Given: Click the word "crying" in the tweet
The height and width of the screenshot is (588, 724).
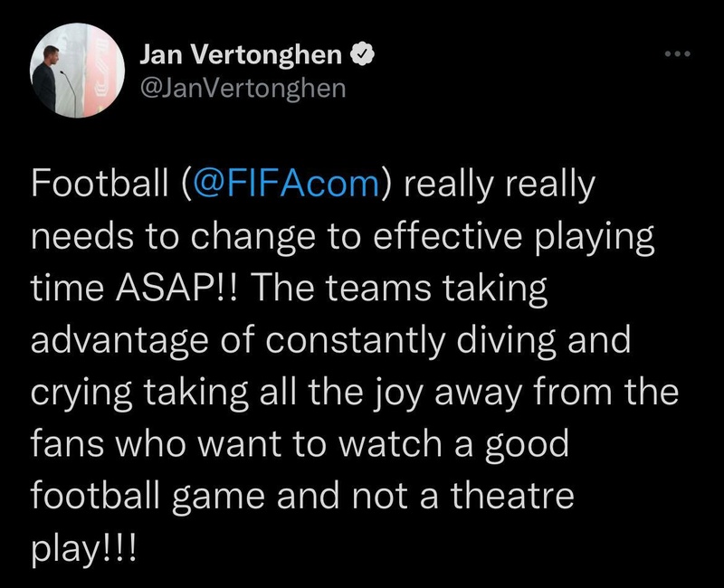Looking at the screenshot, I should point(82,394).
